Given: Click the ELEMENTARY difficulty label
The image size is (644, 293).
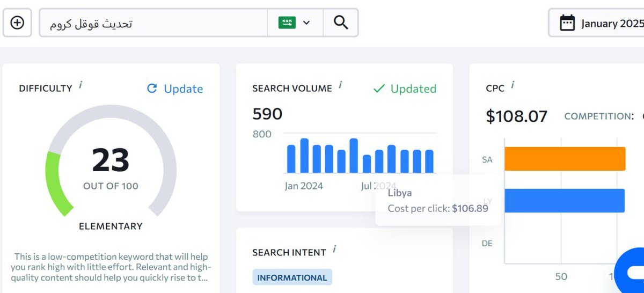Looking at the screenshot, I should click(111, 226).
